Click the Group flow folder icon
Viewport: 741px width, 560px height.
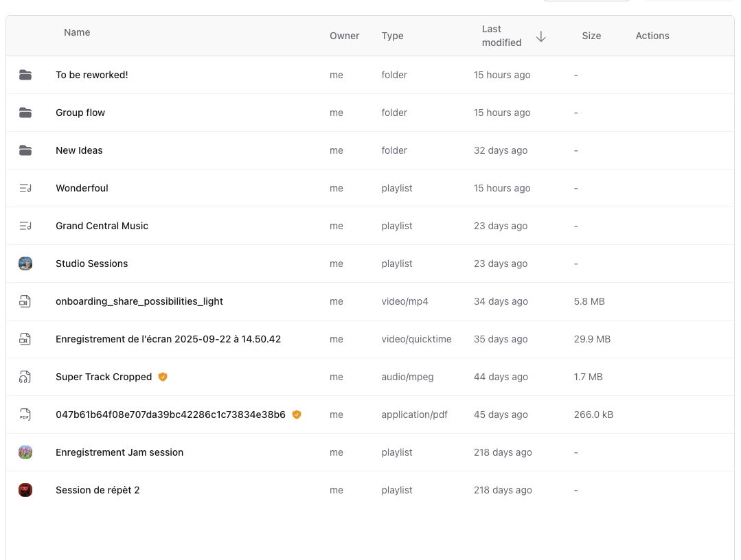[x=25, y=112]
